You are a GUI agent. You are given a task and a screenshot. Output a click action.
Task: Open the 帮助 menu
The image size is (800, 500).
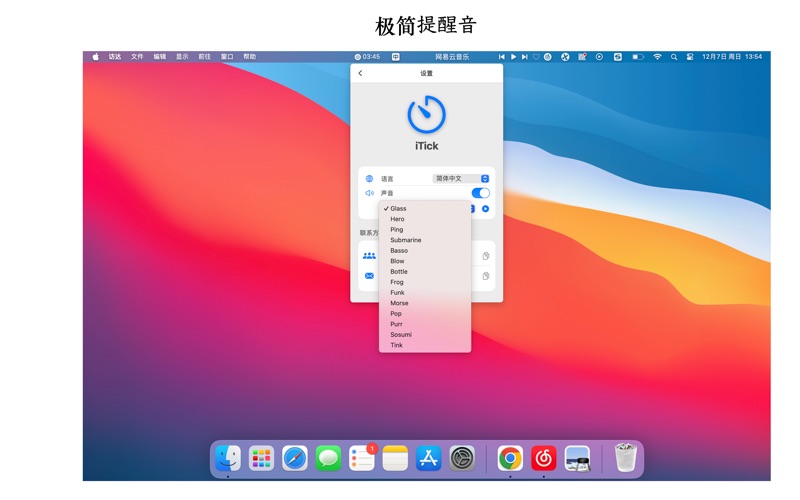249,57
